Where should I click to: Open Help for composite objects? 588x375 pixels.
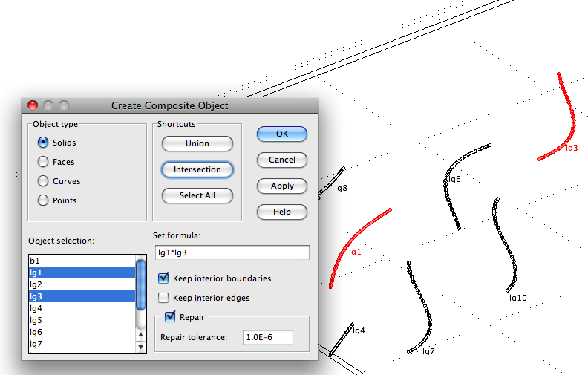(281, 212)
